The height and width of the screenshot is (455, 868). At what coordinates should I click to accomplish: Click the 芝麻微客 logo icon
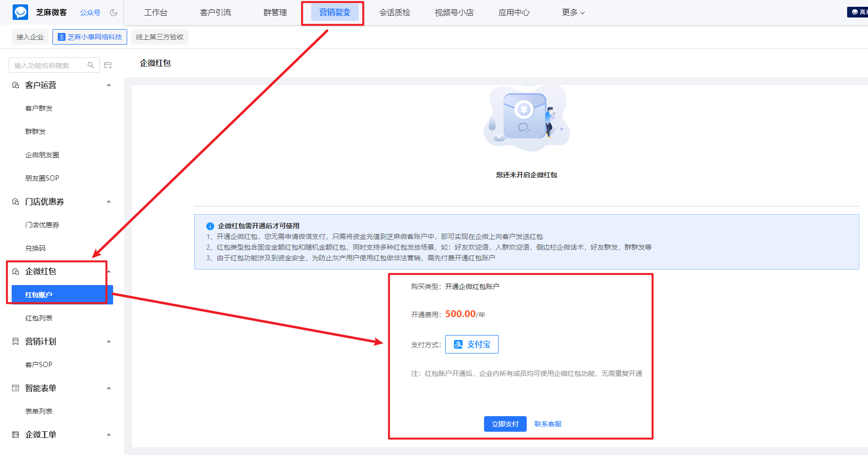[20, 12]
